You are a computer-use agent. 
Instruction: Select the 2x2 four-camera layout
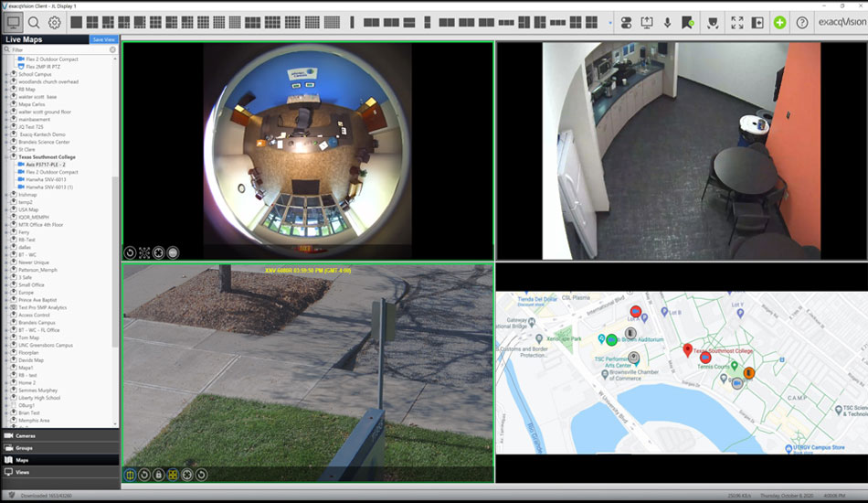pyautogui.click(x=92, y=22)
